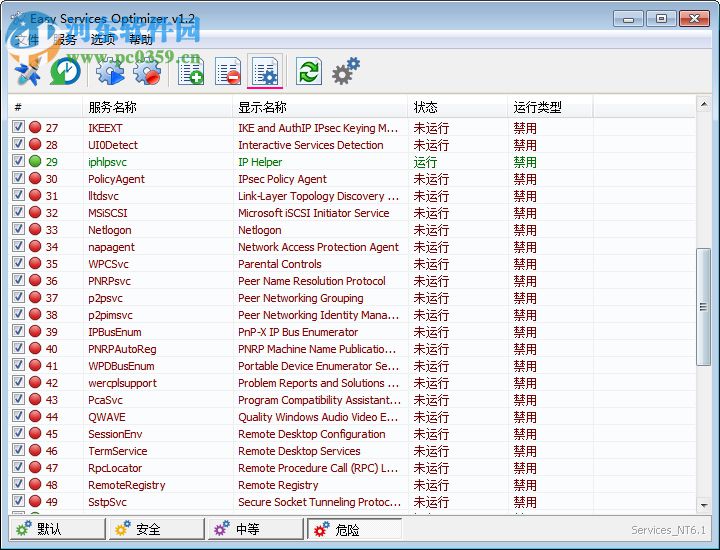Toggle checkbox for row 39 IPBusEnum
The height and width of the screenshot is (550, 720).
tap(18, 331)
